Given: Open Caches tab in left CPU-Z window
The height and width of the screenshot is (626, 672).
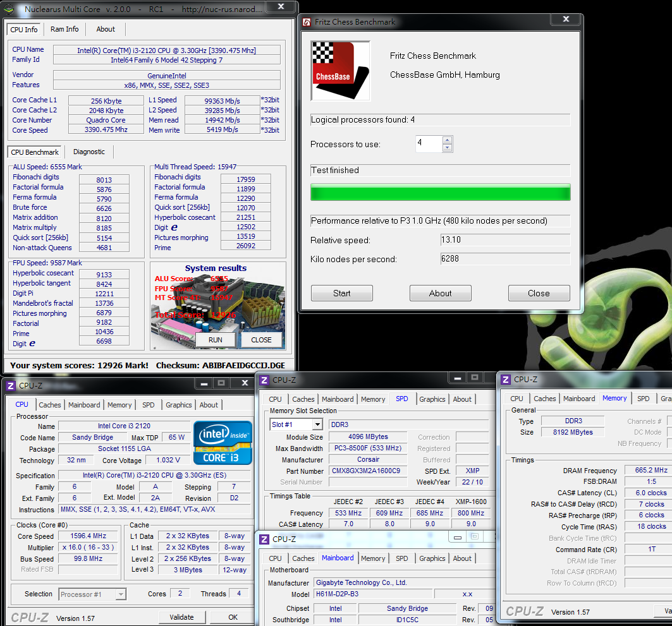Looking at the screenshot, I should [x=50, y=405].
